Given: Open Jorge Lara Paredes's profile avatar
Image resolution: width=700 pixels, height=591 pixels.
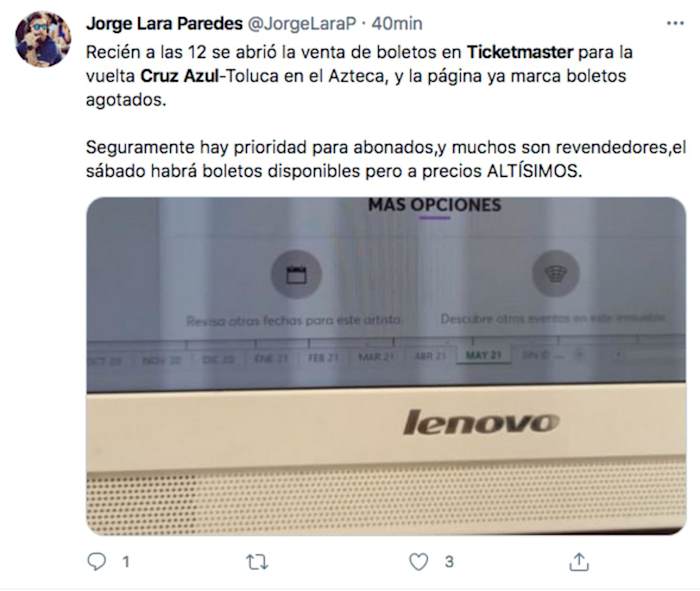Looking at the screenshot, I should [43, 39].
